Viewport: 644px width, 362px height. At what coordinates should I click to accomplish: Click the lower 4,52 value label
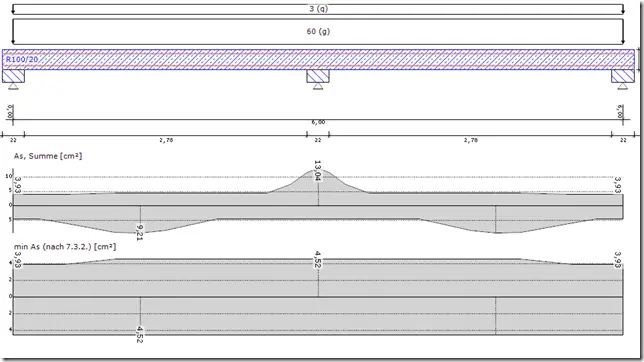coord(140,334)
